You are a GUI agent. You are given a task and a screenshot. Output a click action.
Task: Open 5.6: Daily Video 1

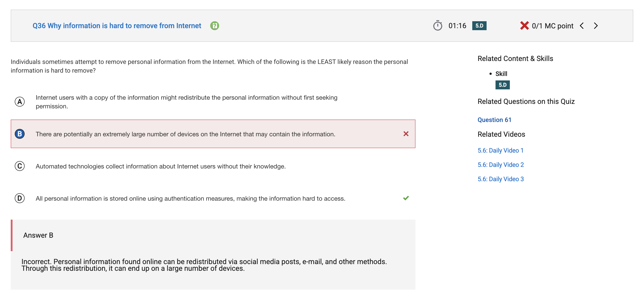(x=500, y=151)
